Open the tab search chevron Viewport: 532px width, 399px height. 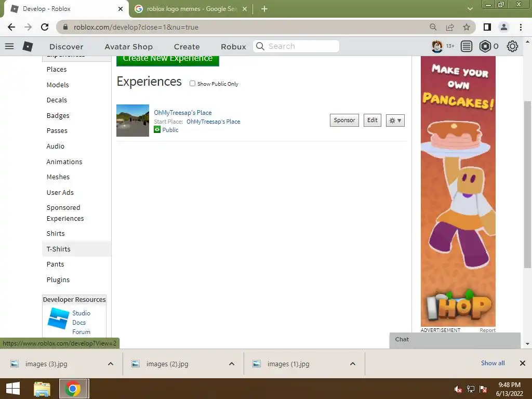point(470,9)
